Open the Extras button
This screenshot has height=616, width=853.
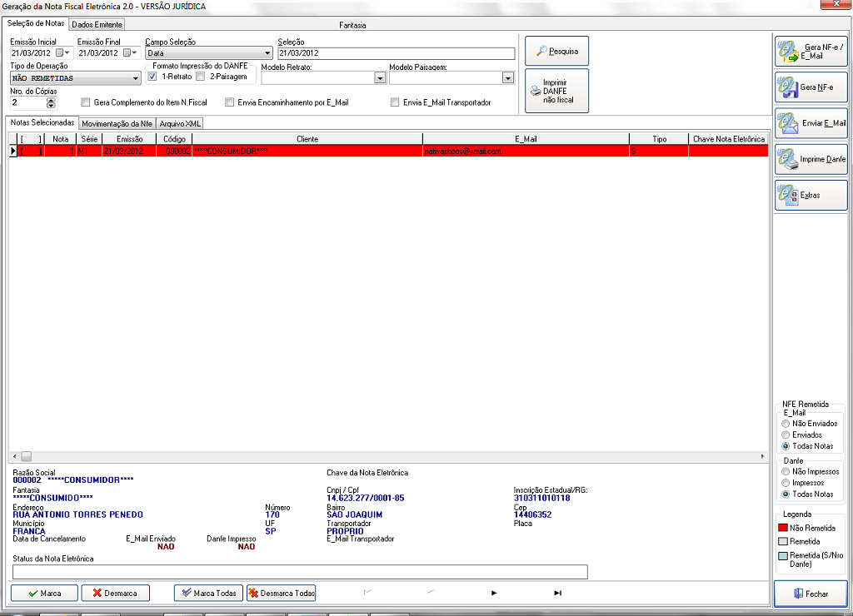click(x=811, y=195)
